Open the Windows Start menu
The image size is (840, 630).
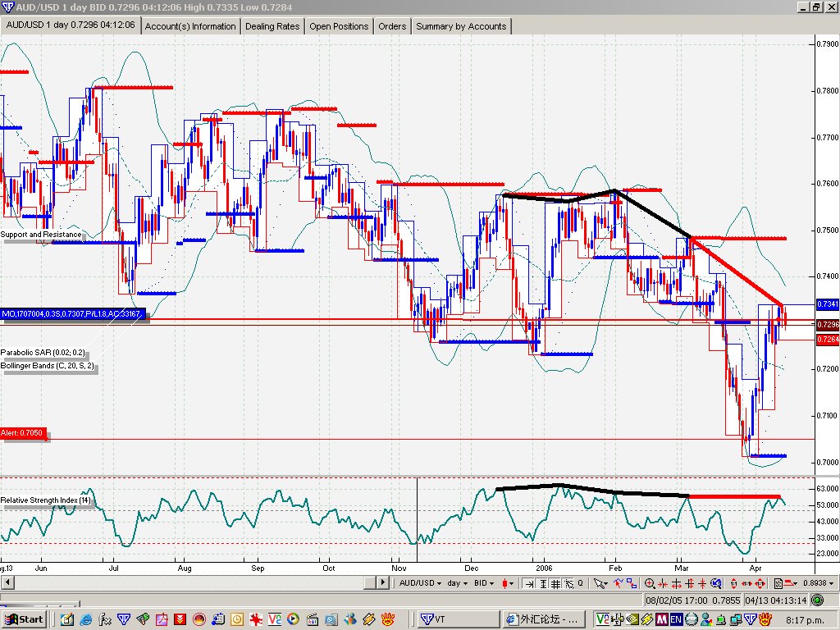click(x=25, y=619)
